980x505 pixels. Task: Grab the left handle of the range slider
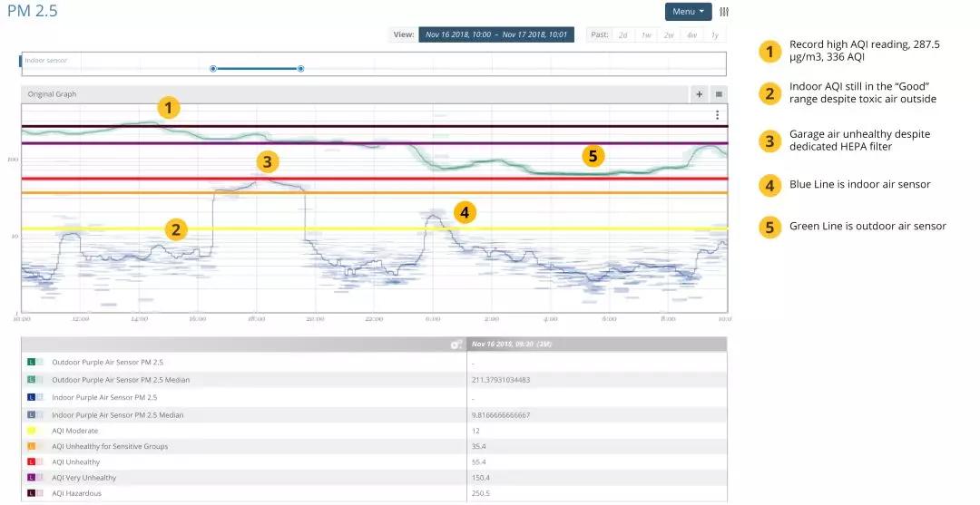[213, 68]
